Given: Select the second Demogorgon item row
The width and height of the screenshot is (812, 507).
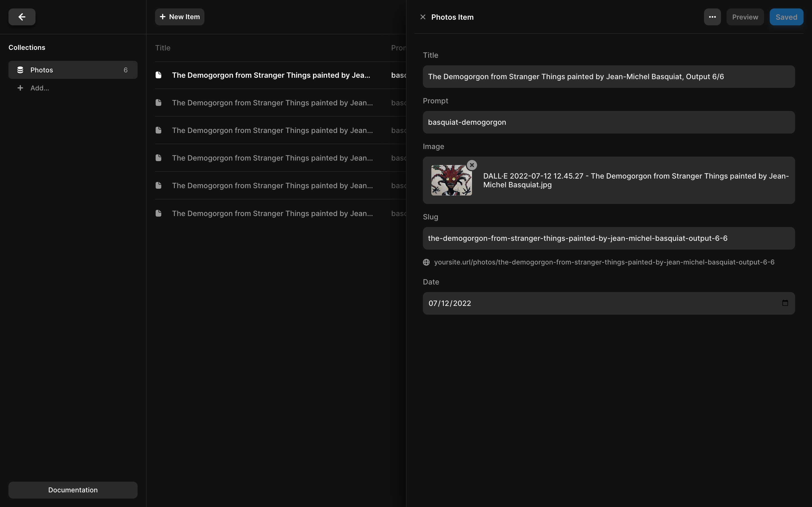Looking at the screenshot, I should tap(272, 103).
